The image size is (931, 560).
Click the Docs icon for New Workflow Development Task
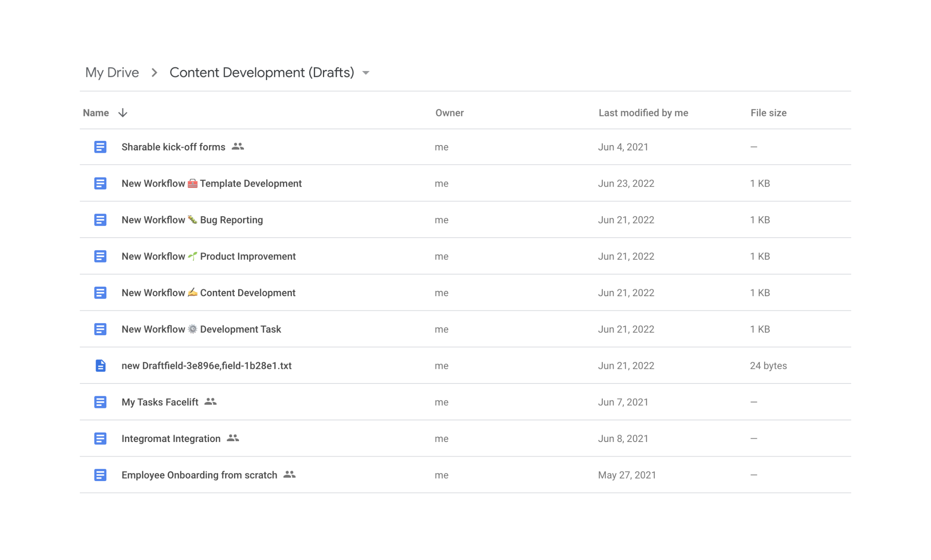coord(100,329)
